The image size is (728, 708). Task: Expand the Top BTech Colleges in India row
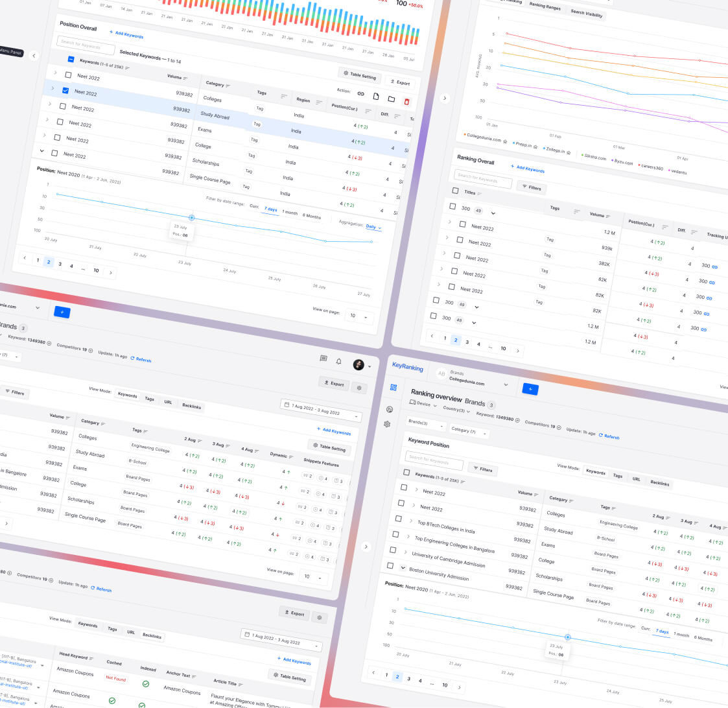[410, 521]
